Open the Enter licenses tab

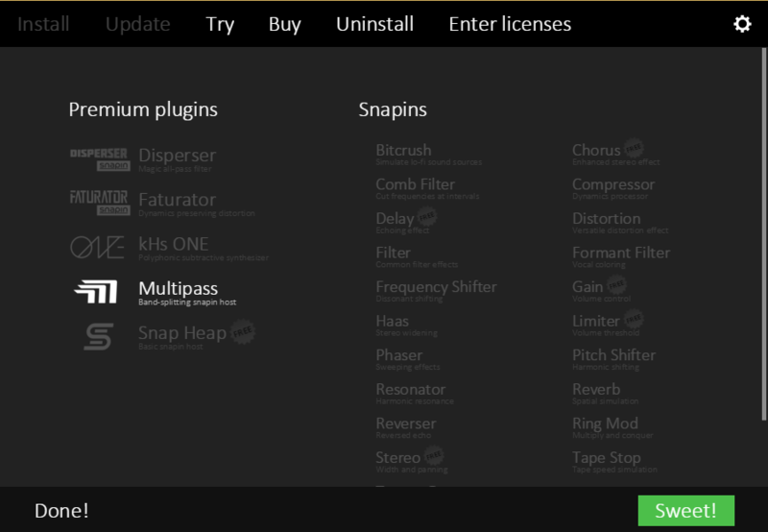510,24
